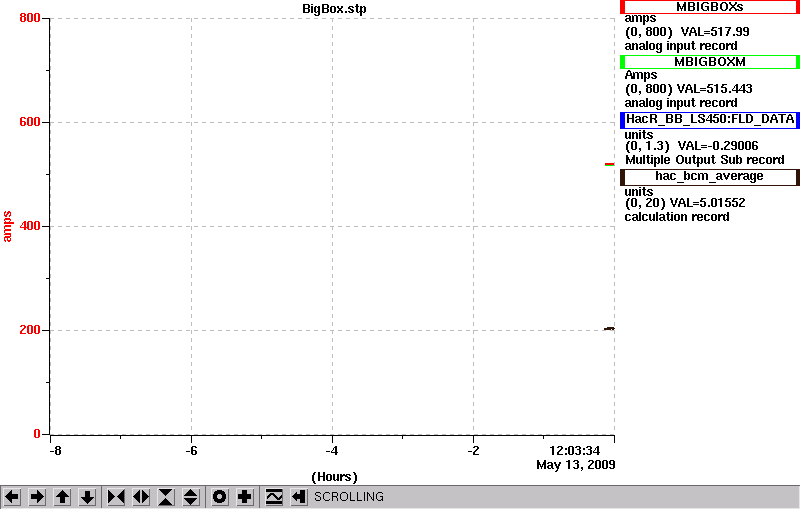
Task: Pan the plot right with the right arrow
Action: point(37,496)
